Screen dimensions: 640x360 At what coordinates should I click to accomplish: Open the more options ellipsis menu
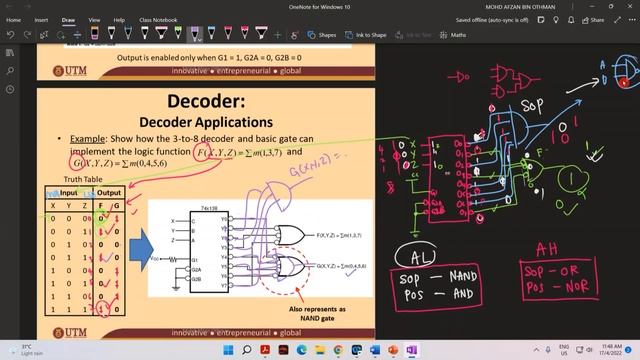[x=632, y=20]
